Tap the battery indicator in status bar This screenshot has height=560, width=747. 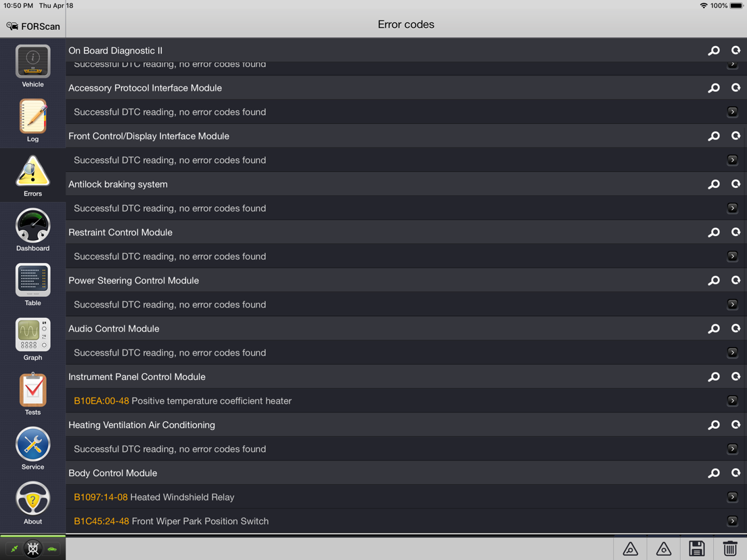pos(736,5)
